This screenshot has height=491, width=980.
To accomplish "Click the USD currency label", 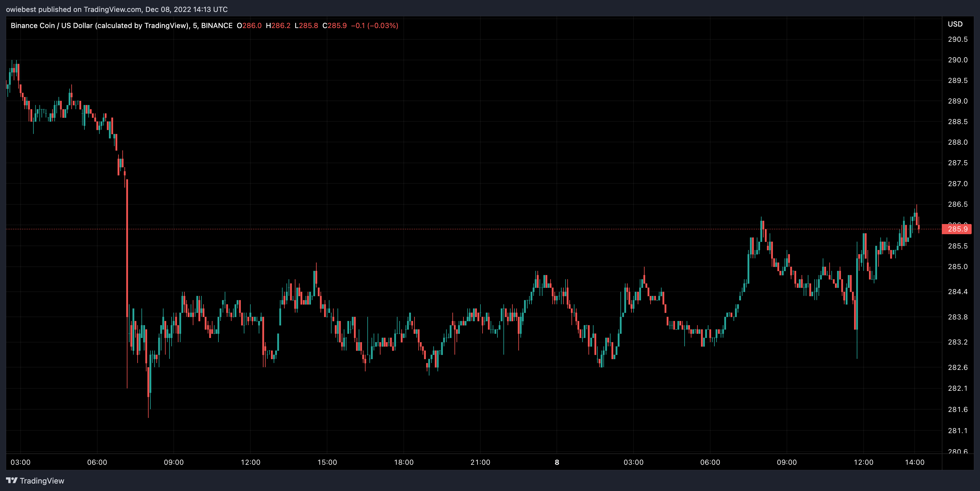I will point(955,24).
